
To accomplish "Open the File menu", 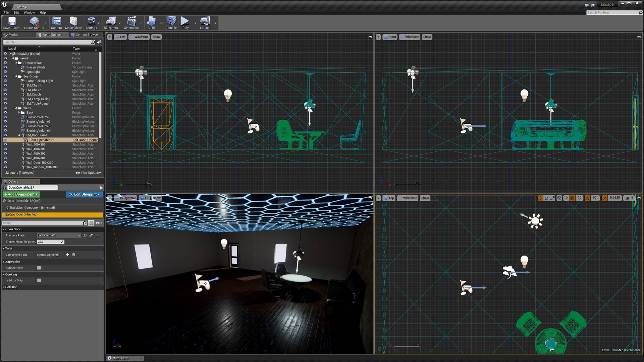I will [x=6, y=12].
